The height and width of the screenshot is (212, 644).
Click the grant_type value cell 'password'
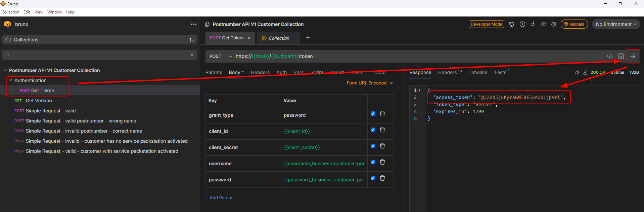(x=324, y=115)
